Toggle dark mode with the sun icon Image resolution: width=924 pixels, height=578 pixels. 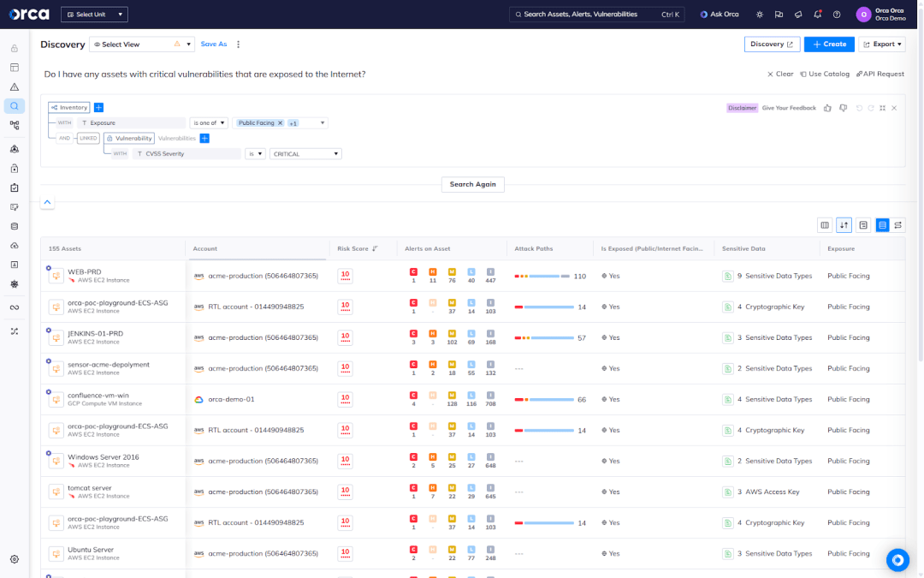[x=760, y=15]
